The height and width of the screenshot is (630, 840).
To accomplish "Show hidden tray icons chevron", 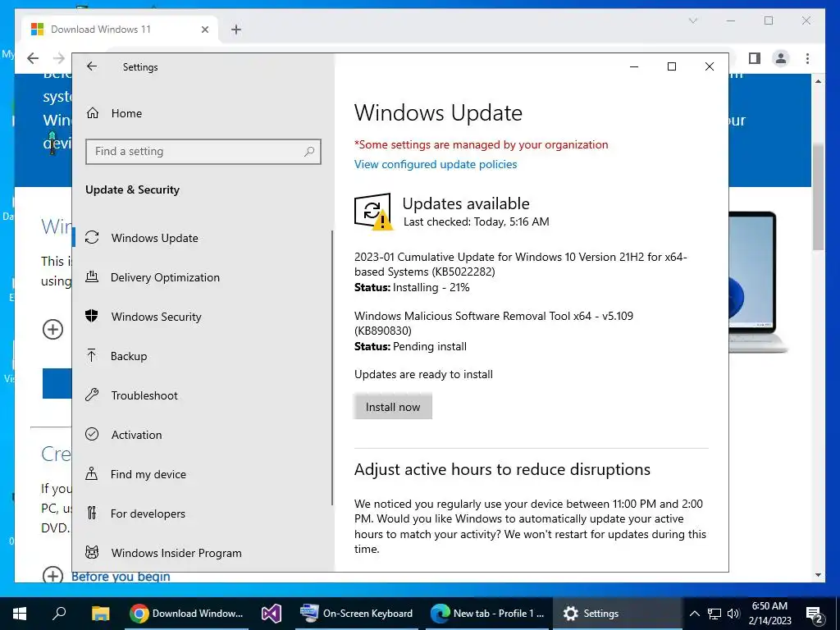I will [x=694, y=614].
